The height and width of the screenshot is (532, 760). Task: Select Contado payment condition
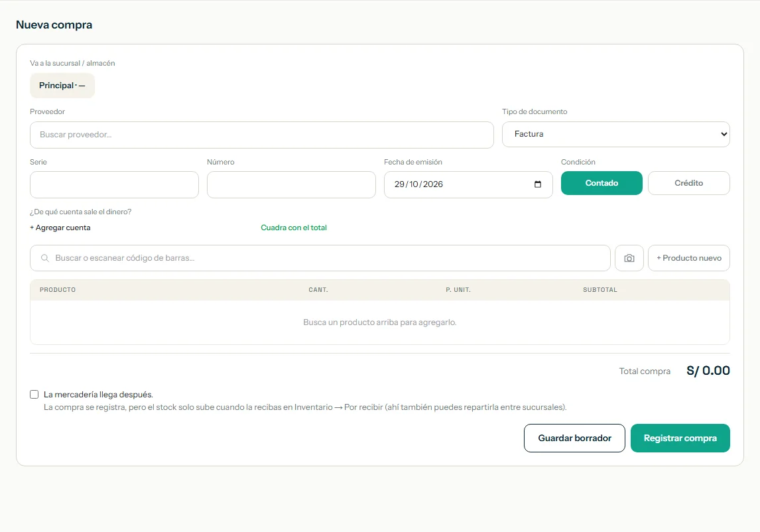pos(602,183)
